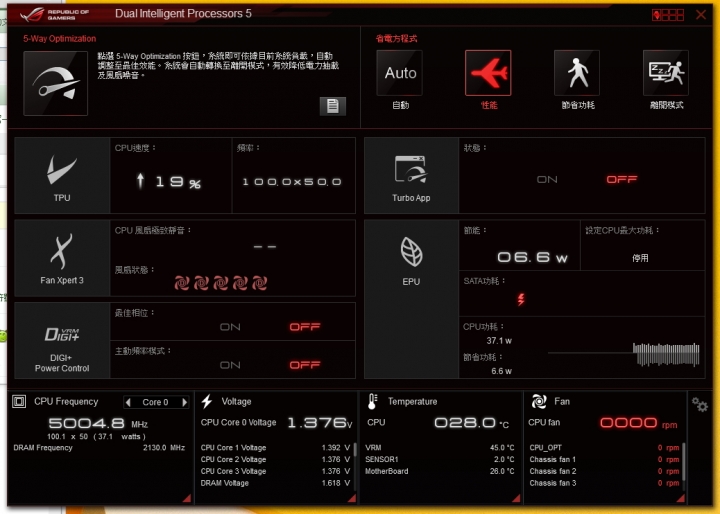Open the Fan Xpert 3 panel

(62, 258)
